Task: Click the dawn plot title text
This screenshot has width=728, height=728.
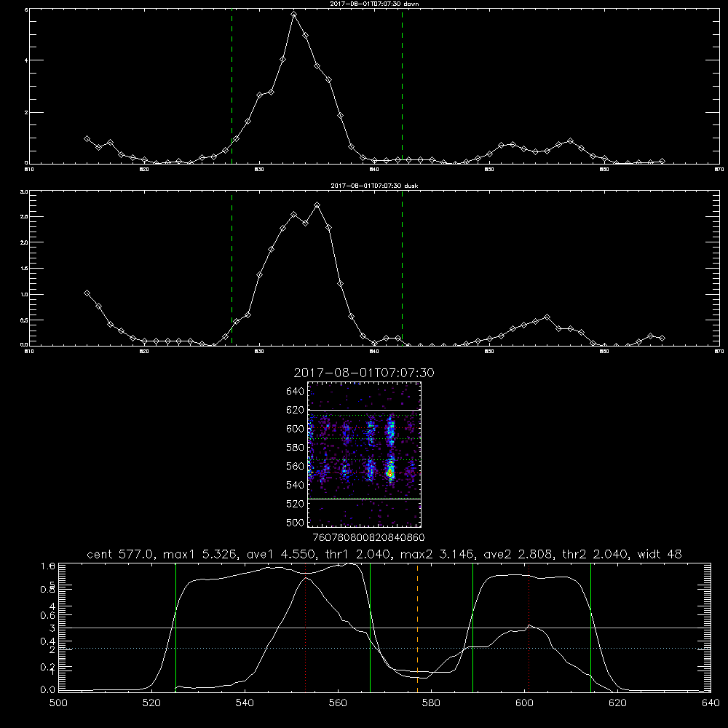Action: pos(374,3)
